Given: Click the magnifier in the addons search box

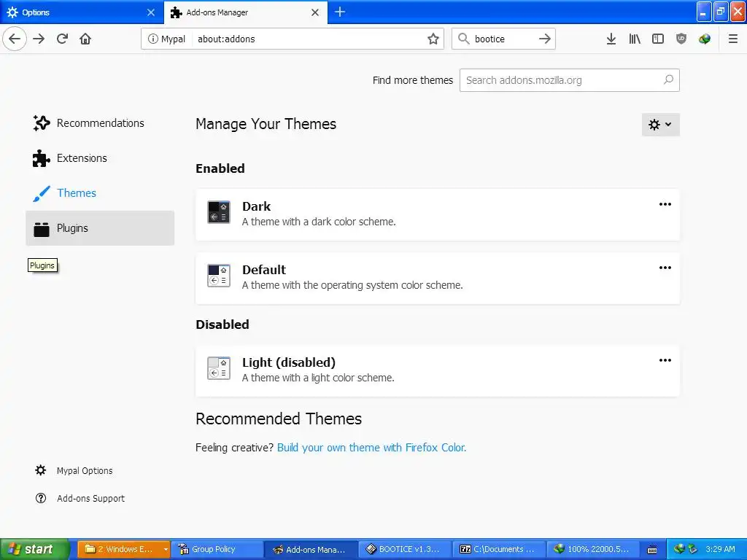Looking at the screenshot, I should pyautogui.click(x=668, y=80).
